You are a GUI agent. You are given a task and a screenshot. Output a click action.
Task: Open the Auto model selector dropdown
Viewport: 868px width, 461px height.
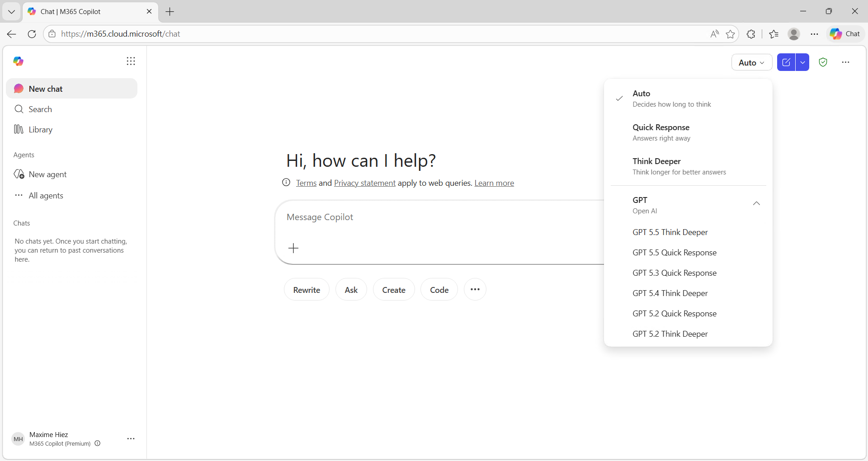click(751, 62)
